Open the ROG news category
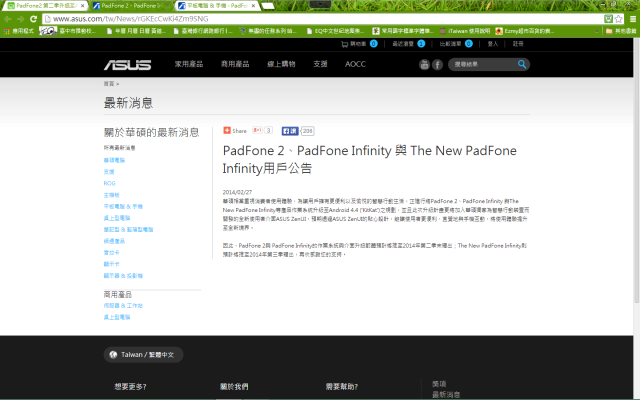The image size is (640, 400). click(109, 183)
